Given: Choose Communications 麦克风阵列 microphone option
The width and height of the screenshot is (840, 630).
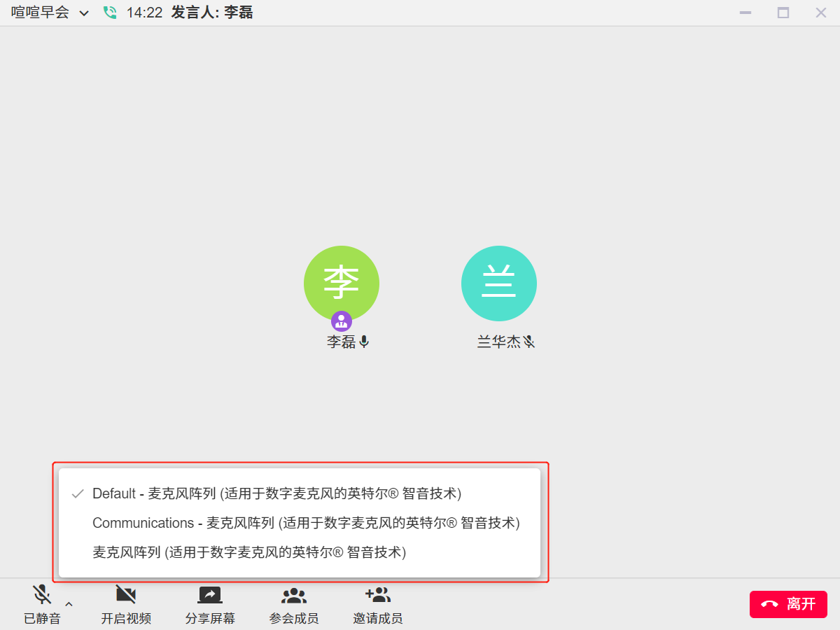Looking at the screenshot, I should tap(300, 523).
